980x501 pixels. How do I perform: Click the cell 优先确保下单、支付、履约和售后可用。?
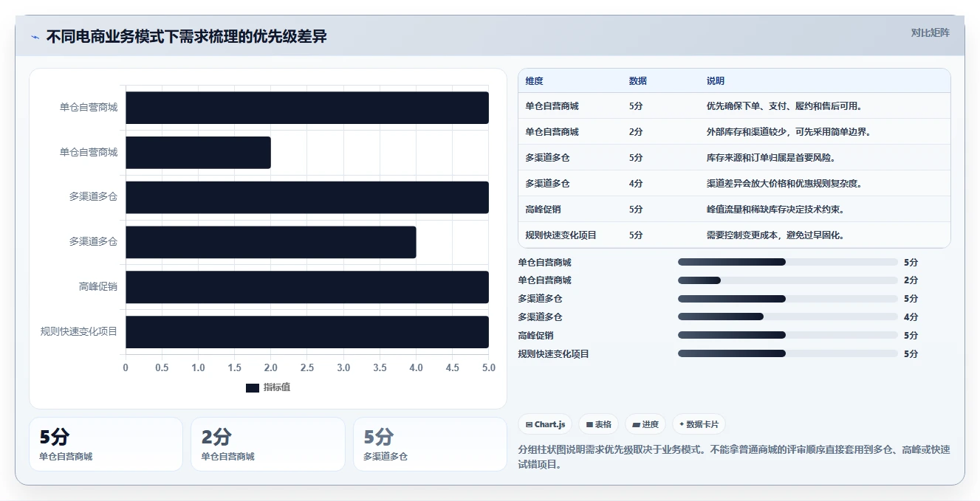pos(784,106)
